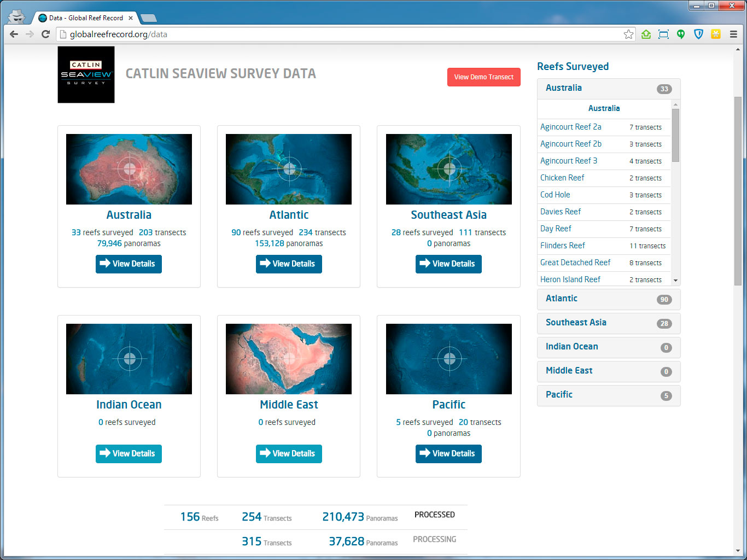This screenshot has height=560, width=747.
Task: Open View Details for Southeast Asia
Action: pyautogui.click(x=448, y=264)
